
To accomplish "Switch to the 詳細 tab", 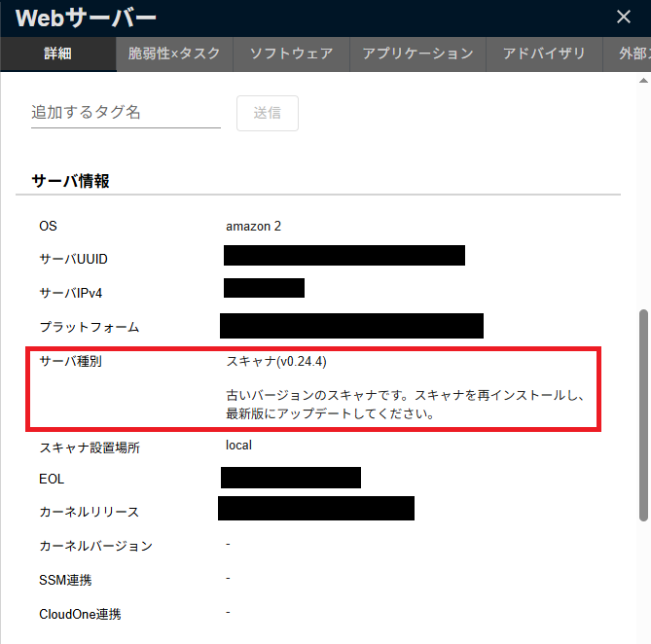I will pos(57,54).
